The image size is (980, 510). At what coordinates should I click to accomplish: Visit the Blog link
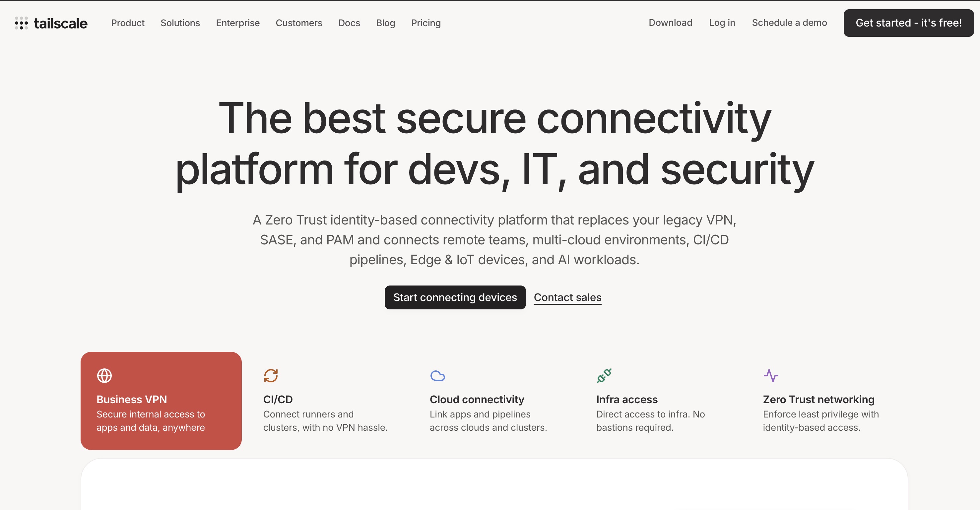click(x=385, y=23)
